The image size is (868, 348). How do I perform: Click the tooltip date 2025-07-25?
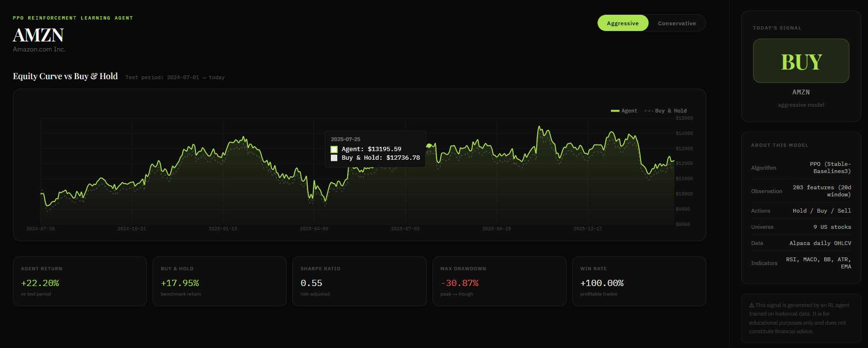(x=346, y=139)
